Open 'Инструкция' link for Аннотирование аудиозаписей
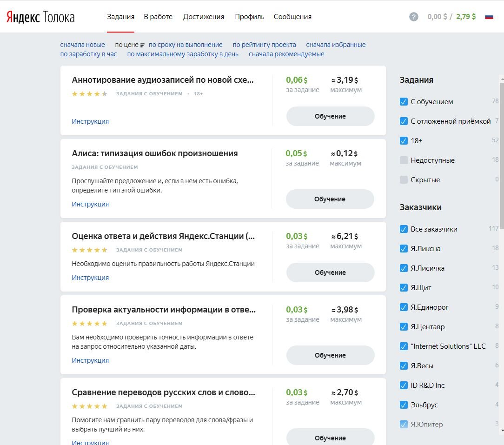Viewport: 504px width, 445px height. tap(90, 121)
